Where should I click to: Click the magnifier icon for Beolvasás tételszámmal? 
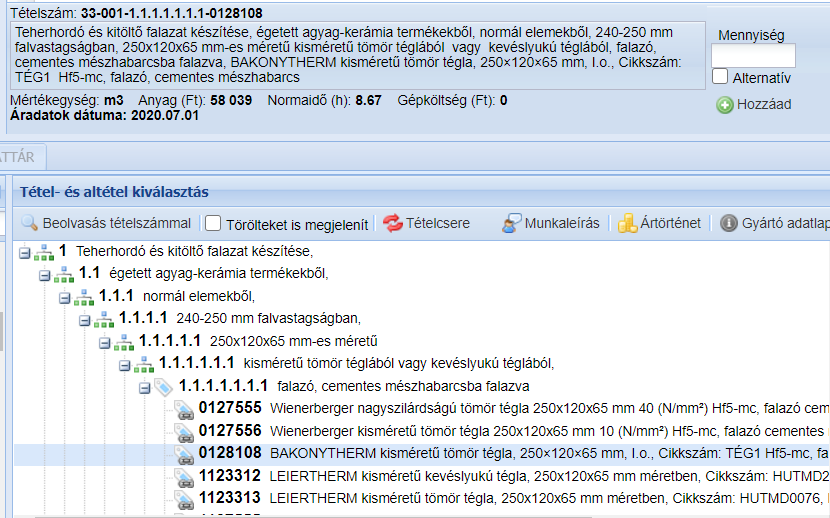[x=29, y=223]
